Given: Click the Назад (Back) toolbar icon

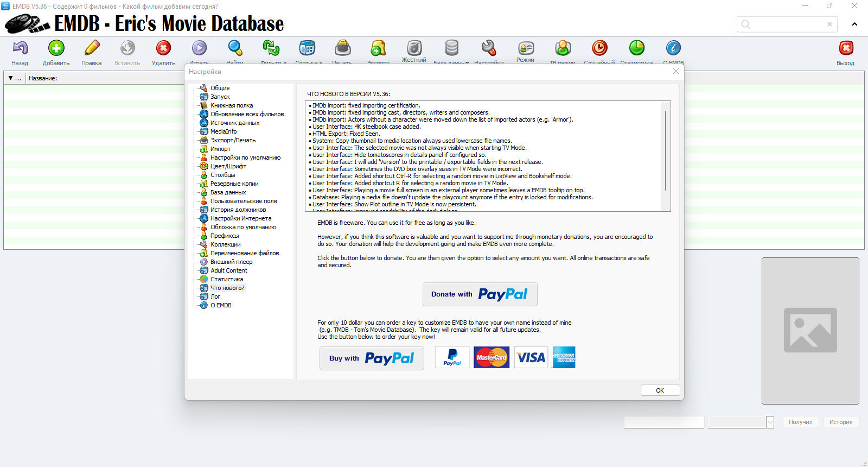Looking at the screenshot, I should (x=20, y=48).
